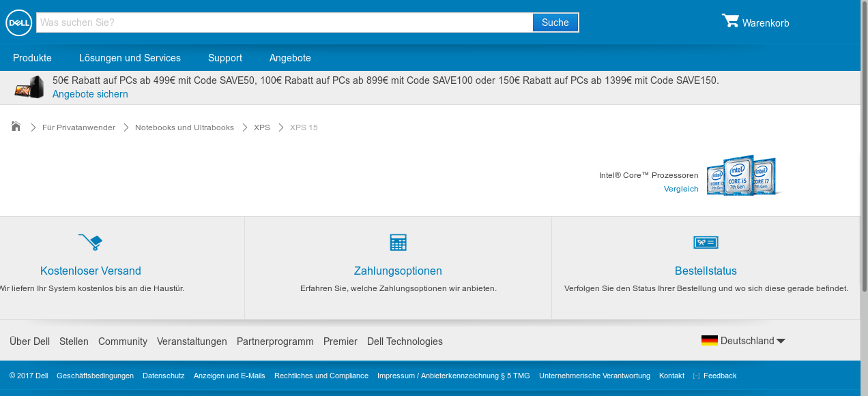Click the 'Intel® Core™ Prozessoren' text

[649, 175]
